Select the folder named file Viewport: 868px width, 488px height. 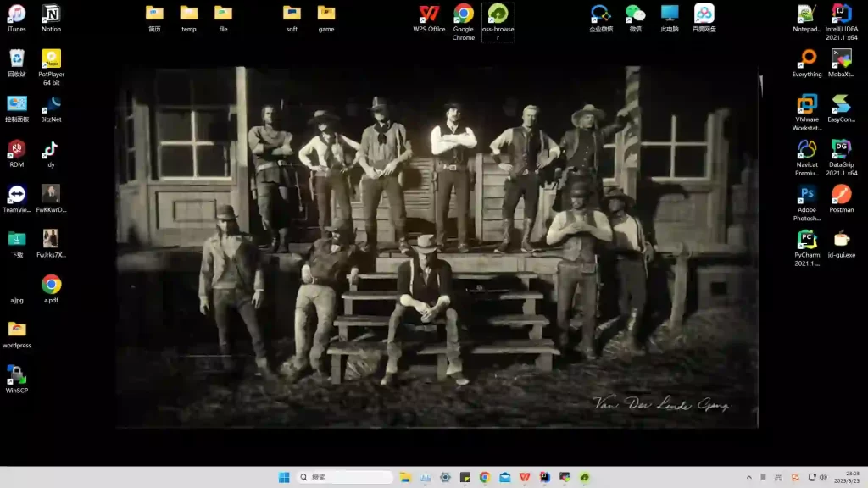223,19
